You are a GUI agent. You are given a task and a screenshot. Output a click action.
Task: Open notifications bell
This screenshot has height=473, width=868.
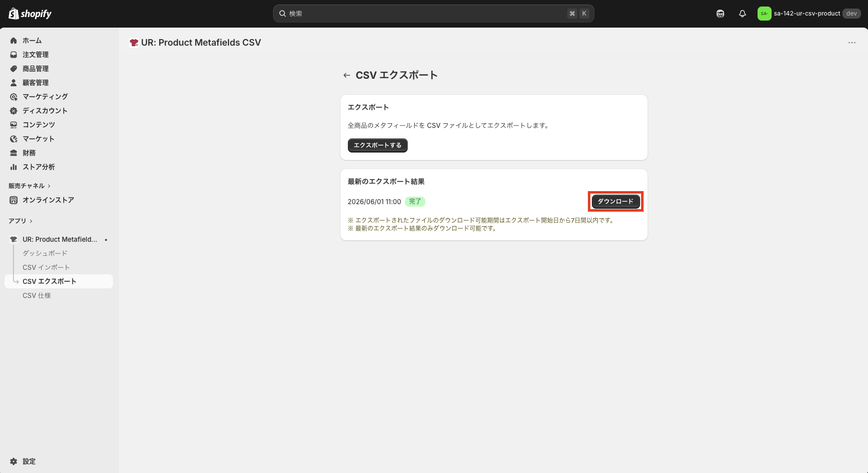pos(742,14)
